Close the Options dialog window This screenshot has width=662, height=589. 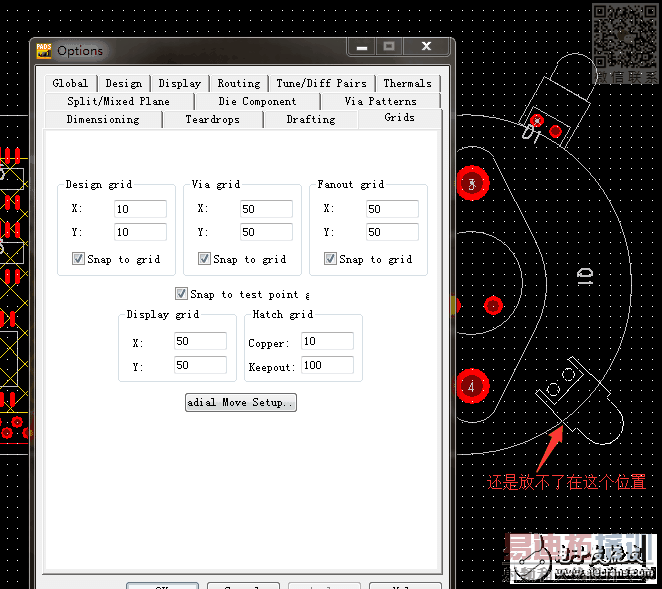tap(427, 47)
